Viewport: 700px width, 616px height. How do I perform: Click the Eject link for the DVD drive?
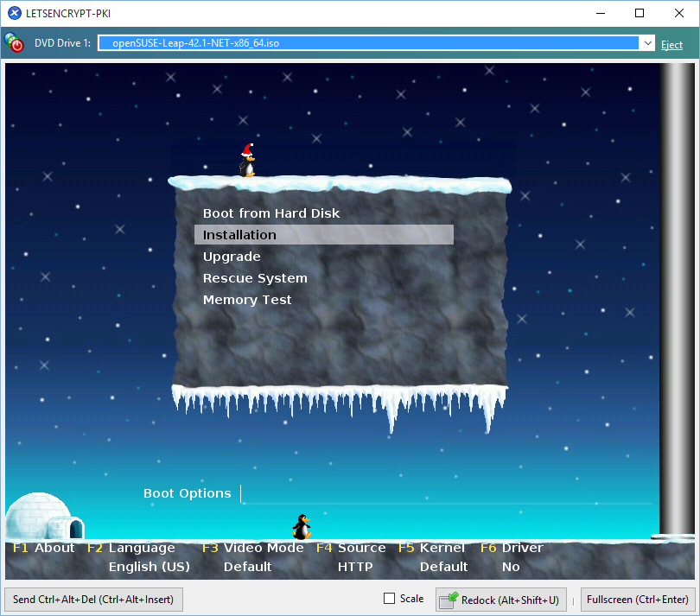click(671, 45)
